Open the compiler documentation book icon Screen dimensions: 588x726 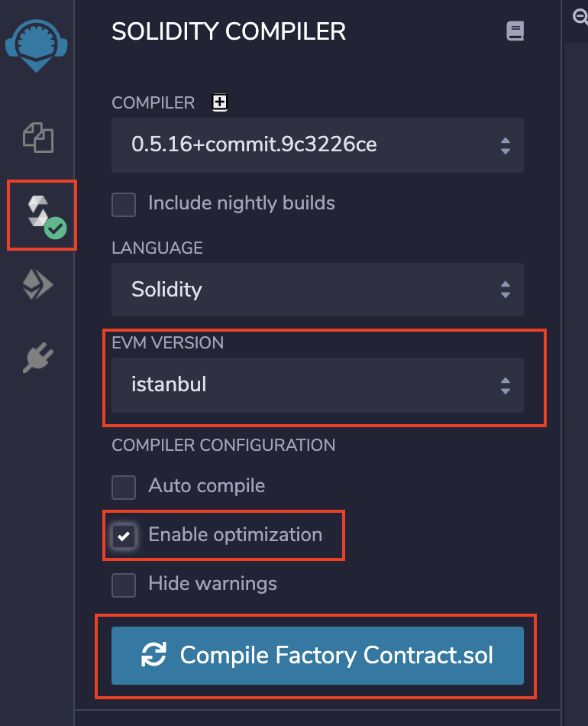[515, 31]
